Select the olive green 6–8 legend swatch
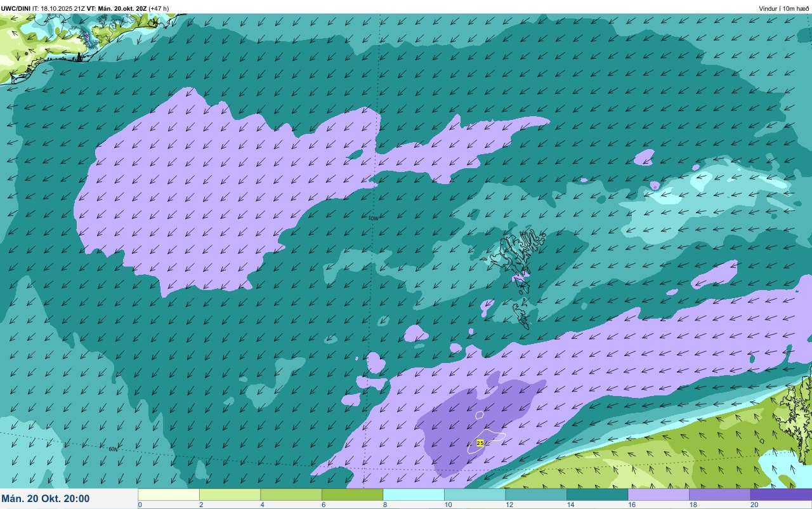 click(x=352, y=494)
